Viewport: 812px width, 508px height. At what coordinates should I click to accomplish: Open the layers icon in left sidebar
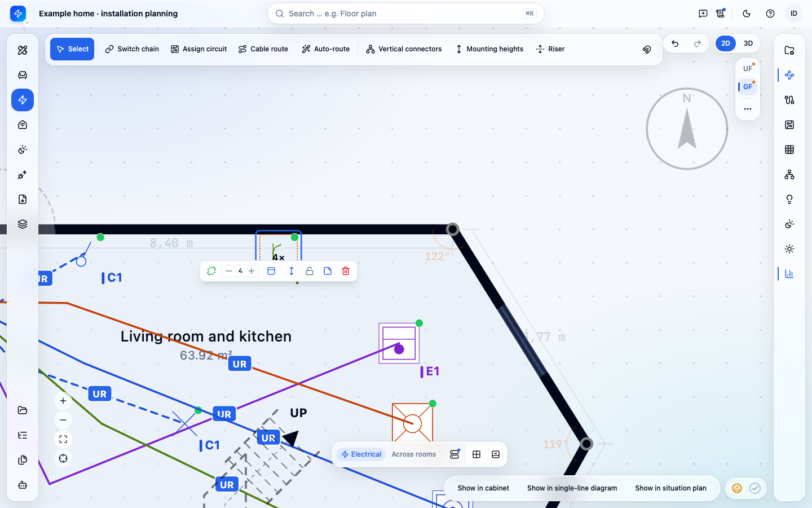tap(23, 224)
